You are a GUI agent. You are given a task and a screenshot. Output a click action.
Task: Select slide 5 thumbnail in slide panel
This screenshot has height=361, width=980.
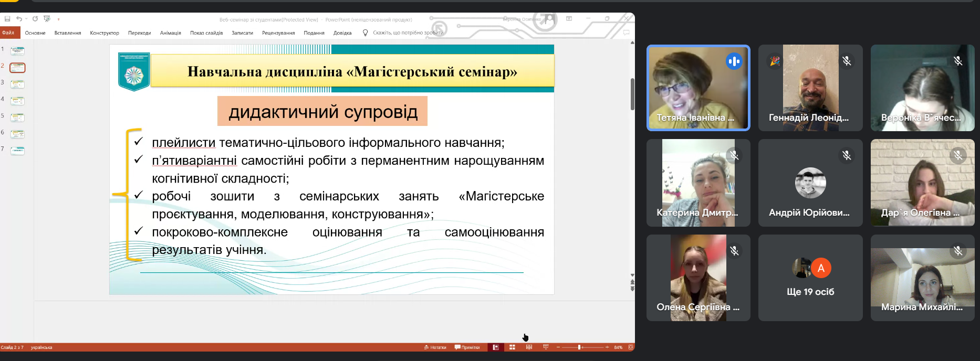pyautogui.click(x=17, y=117)
